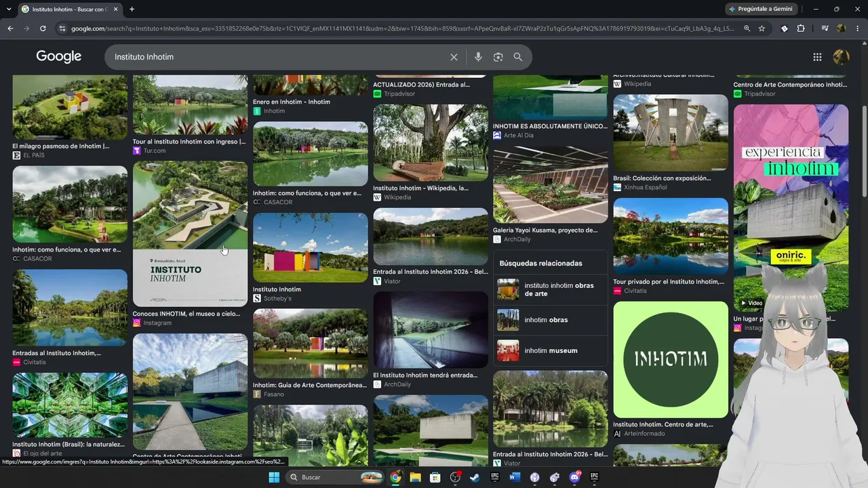This screenshot has width=868, height=488.
Task: Open the Google account avatar menu
Action: tap(841, 57)
